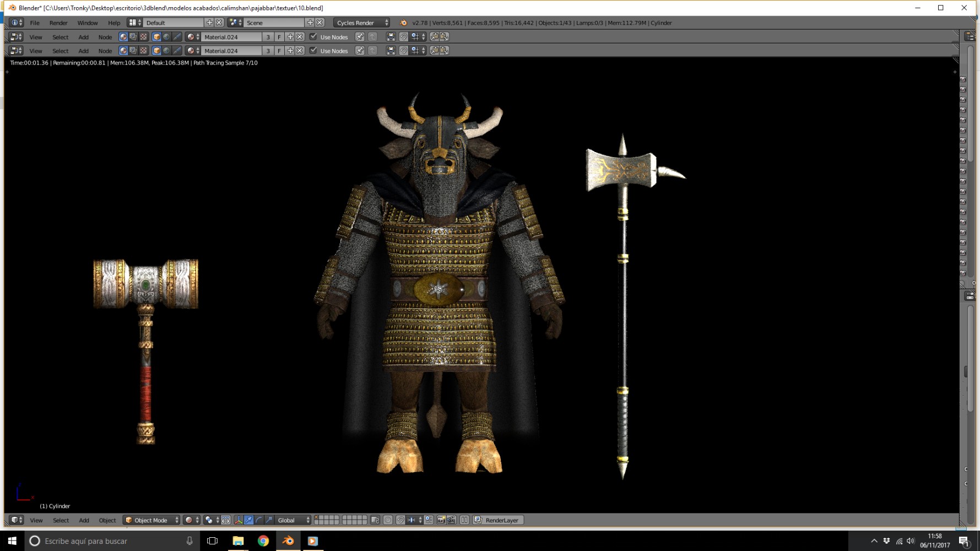Viewport: 980px width, 551px height.
Task: Choose world shader type in upper node header
Action: coord(166,37)
